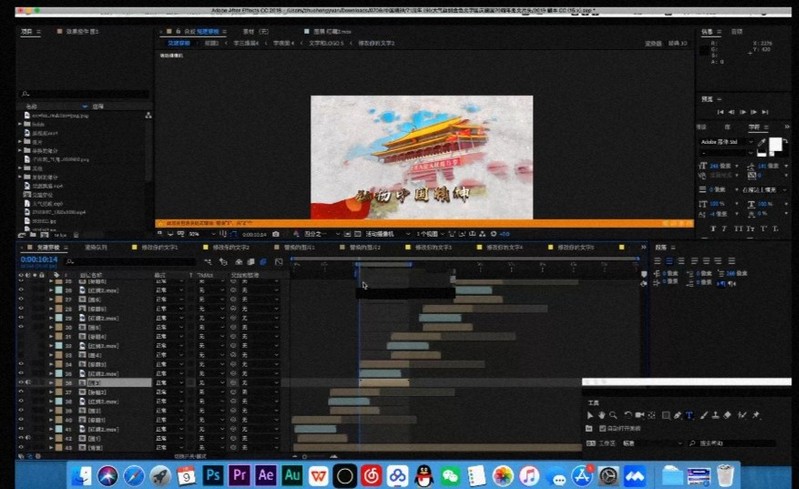Select the Text tool in Tools panel

pyautogui.click(x=689, y=414)
